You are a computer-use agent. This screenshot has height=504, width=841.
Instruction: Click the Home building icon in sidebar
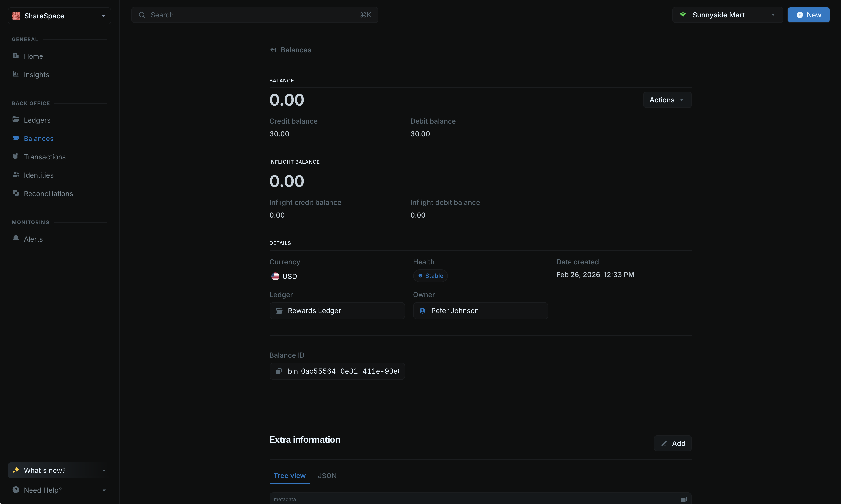click(x=16, y=56)
